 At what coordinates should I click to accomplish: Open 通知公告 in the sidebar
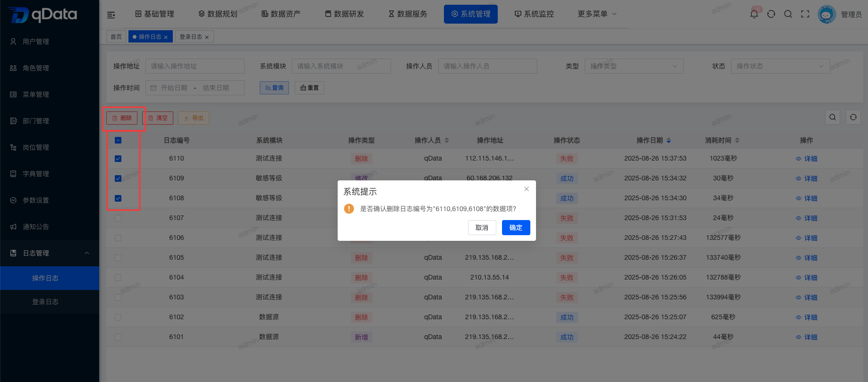pyautogui.click(x=50, y=227)
